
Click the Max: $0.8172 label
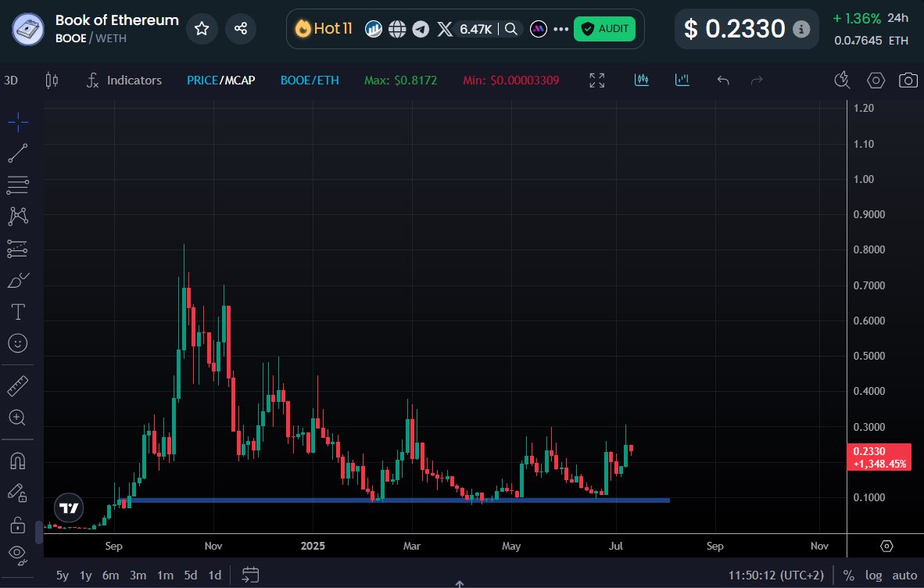401,80
